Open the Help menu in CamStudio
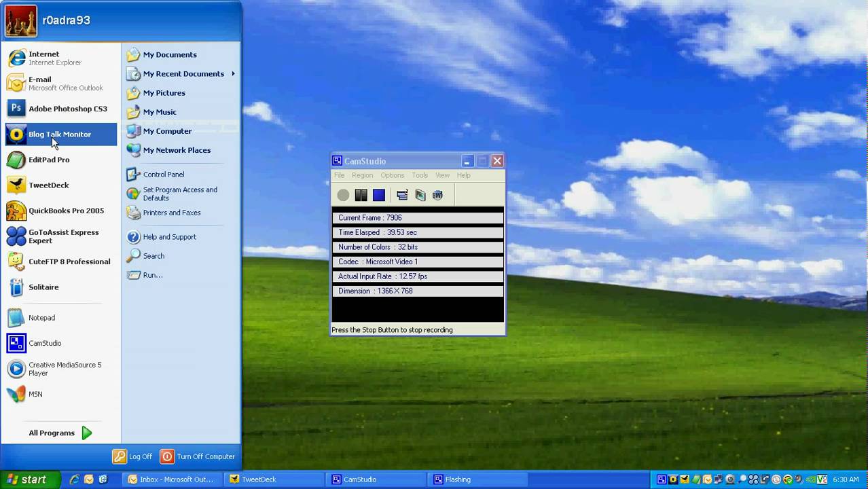This screenshot has width=868, height=489. (x=463, y=175)
